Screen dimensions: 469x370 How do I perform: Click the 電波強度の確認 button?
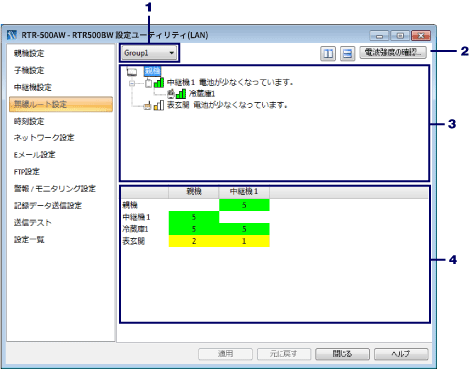point(393,52)
